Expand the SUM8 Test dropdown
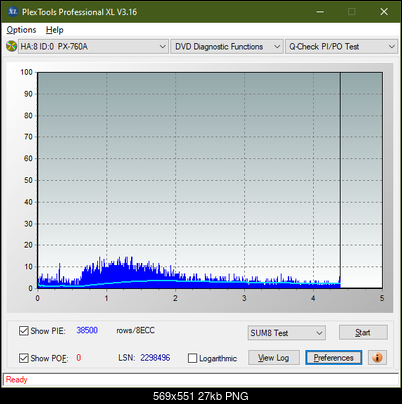This screenshot has height=404, width=402. tap(287, 333)
